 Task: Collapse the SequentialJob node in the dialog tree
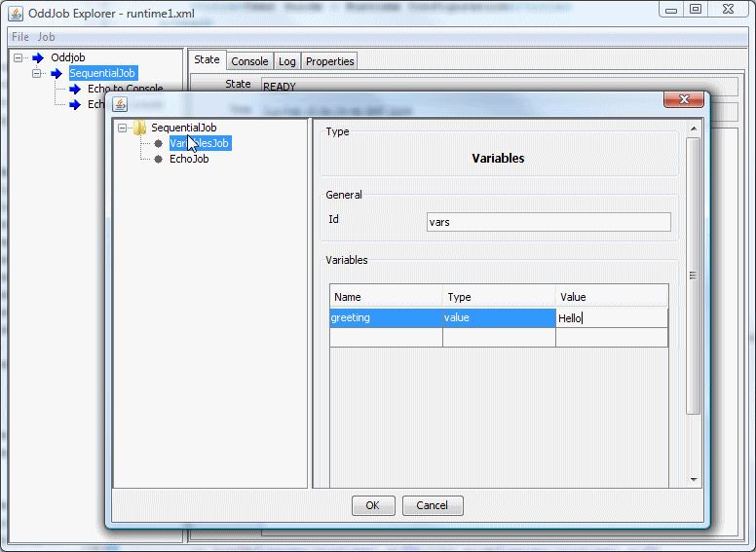[122, 128]
